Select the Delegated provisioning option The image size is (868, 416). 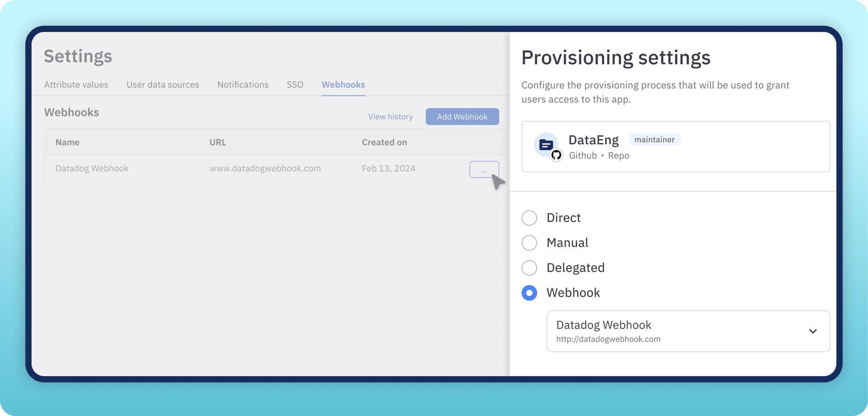pos(529,268)
